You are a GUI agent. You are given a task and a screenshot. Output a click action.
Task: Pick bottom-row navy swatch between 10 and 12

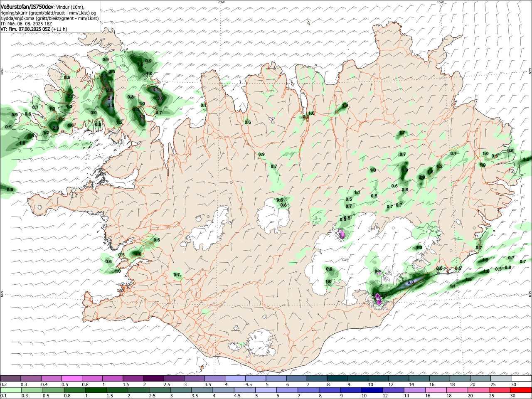click(372, 390)
